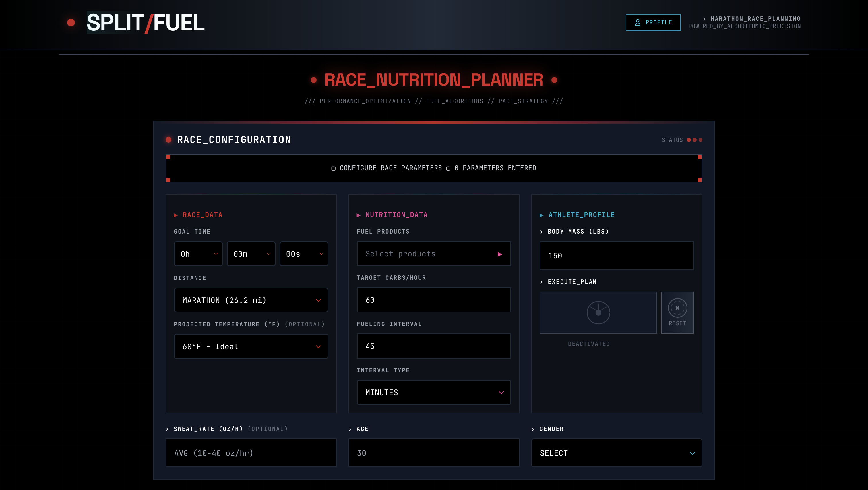The image size is (868, 490).
Task: Click the Execute Plan dial icon
Action: point(598,312)
